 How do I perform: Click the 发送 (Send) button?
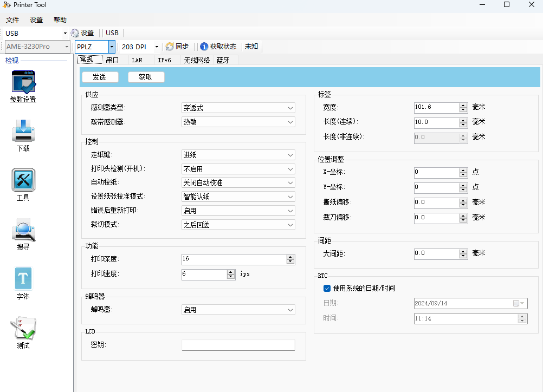(100, 76)
